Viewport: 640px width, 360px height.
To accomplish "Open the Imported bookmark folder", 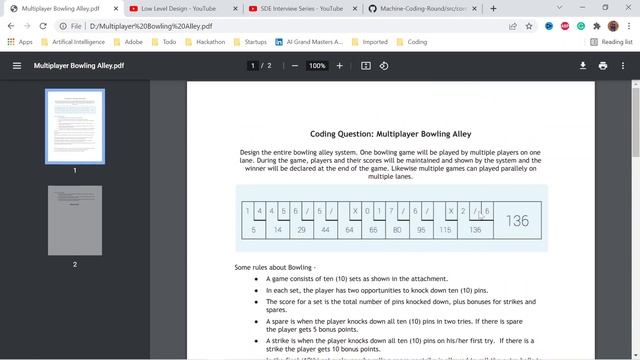I will (x=370, y=42).
